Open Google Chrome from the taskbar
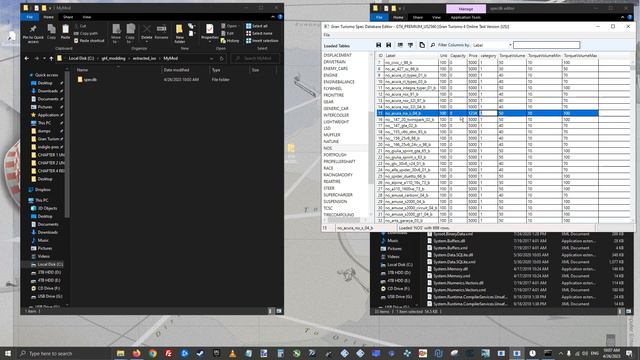The image size is (640, 360). (x=152, y=353)
